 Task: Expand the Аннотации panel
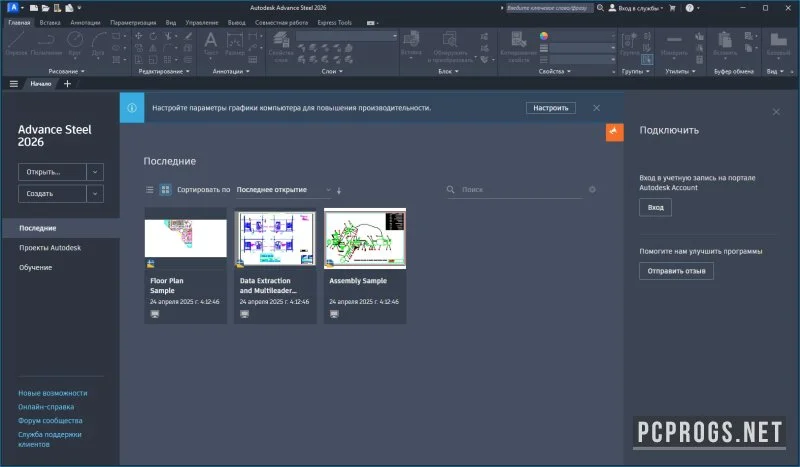coord(231,71)
